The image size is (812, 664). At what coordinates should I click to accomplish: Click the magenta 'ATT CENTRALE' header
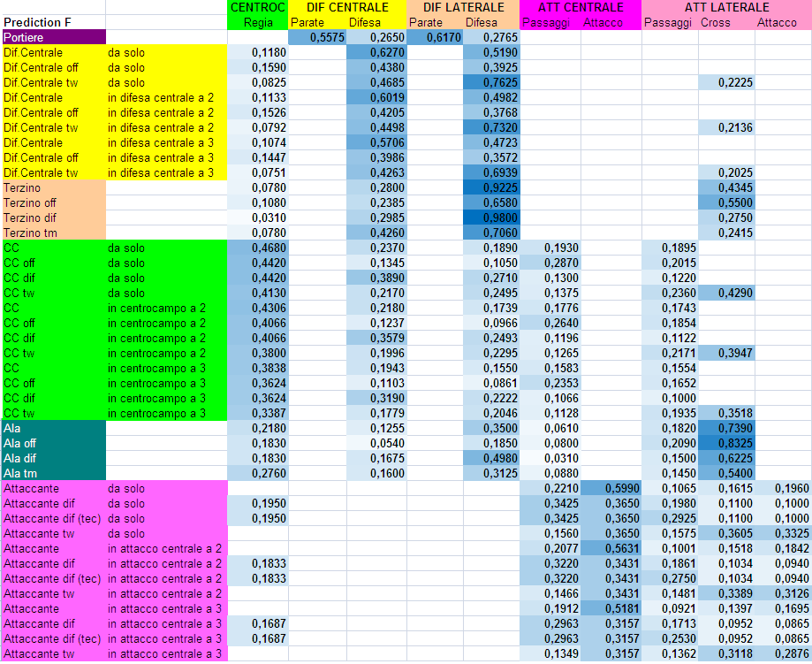point(581,7)
